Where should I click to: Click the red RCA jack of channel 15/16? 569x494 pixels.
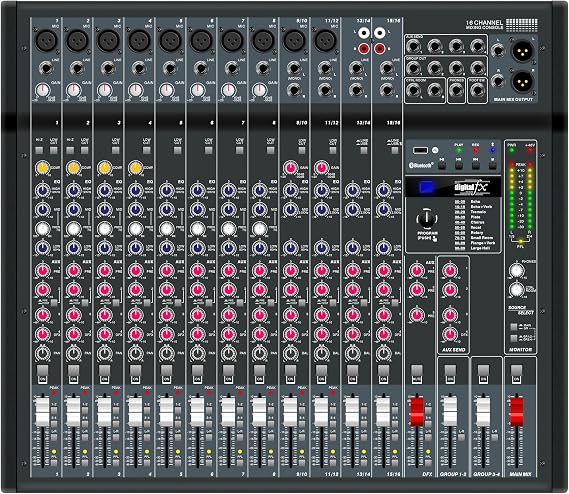click(x=379, y=48)
